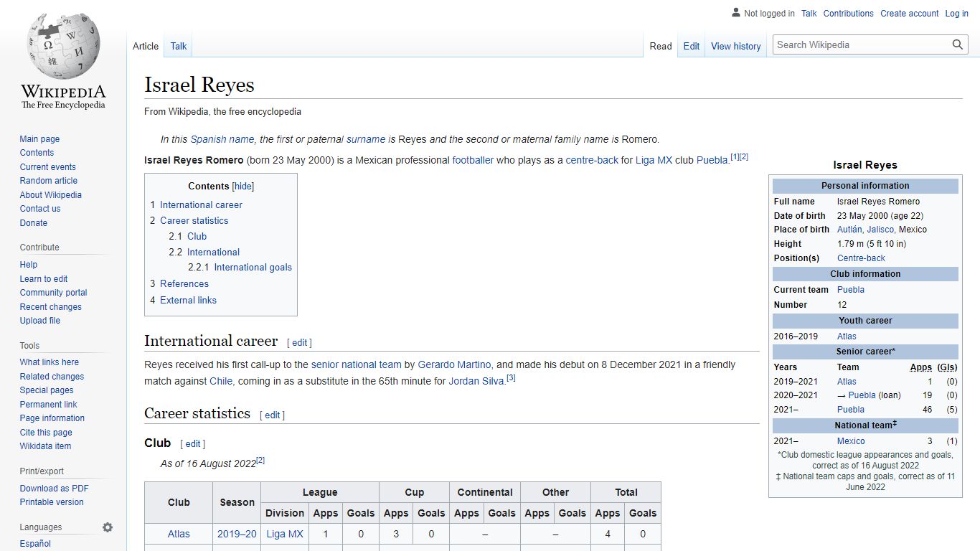The width and height of the screenshot is (980, 551).
Task: Click the Create account link
Action: coord(910,14)
